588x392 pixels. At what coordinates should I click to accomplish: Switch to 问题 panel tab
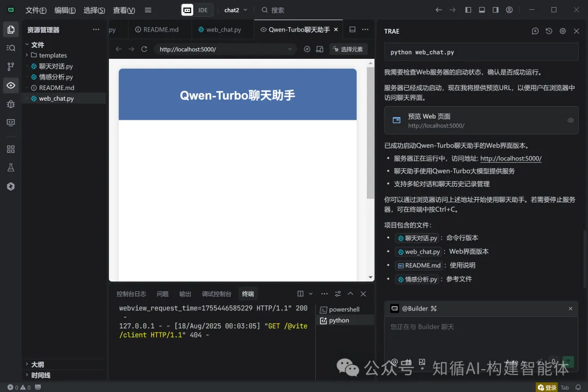tap(162, 293)
